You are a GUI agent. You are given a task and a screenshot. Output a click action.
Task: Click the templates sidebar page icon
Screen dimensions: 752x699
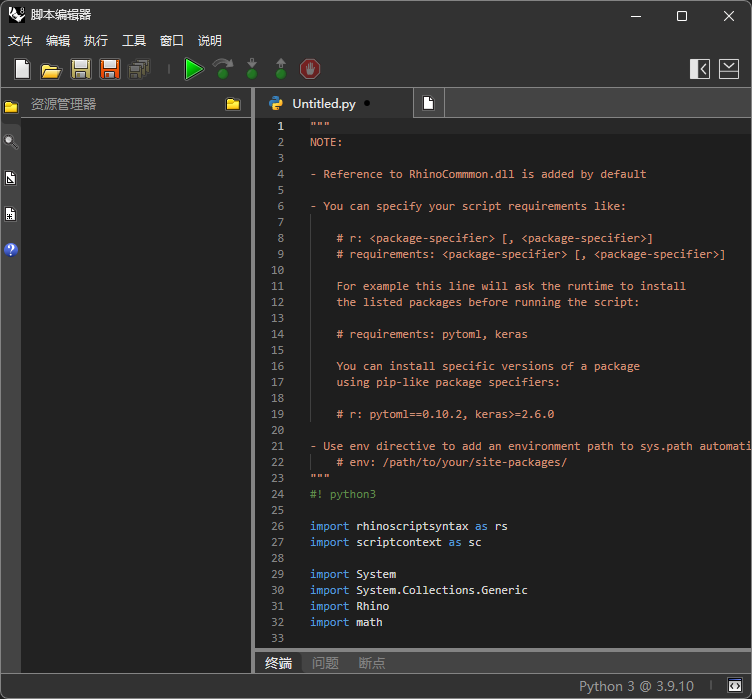(x=11, y=178)
